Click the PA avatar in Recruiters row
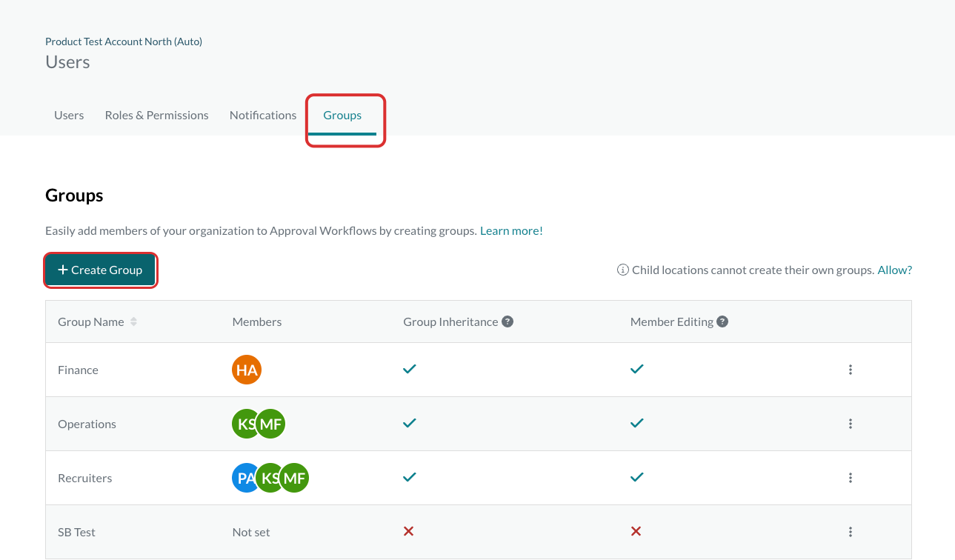Screen dimensions: 955x560 coord(243,478)
